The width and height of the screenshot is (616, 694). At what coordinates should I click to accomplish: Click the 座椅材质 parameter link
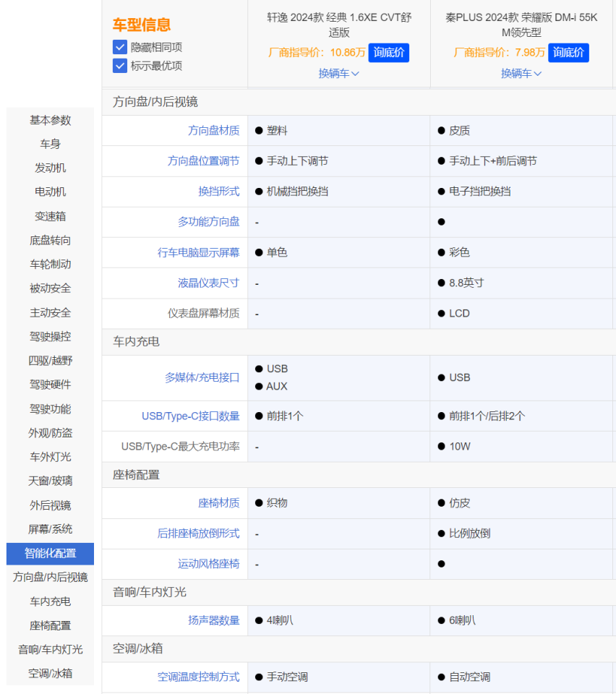click(219, 503)
